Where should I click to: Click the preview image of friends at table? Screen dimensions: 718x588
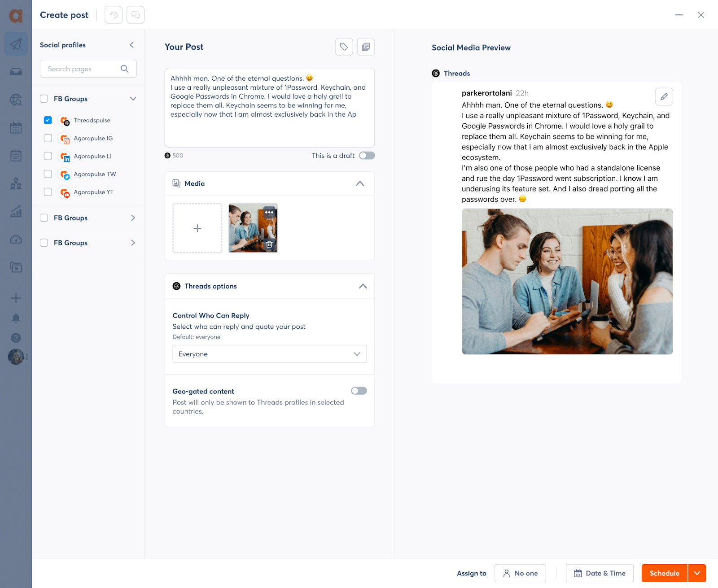(x=567, y=281)
